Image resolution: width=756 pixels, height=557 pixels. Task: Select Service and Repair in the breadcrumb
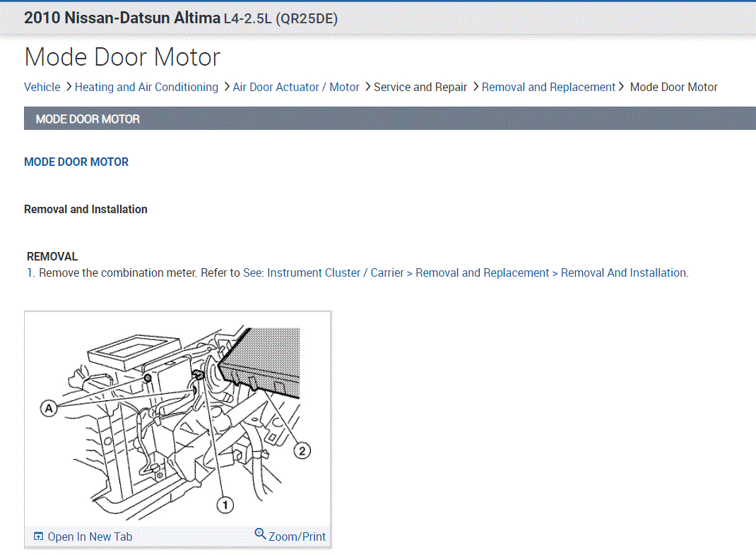(x=420, y=88)
